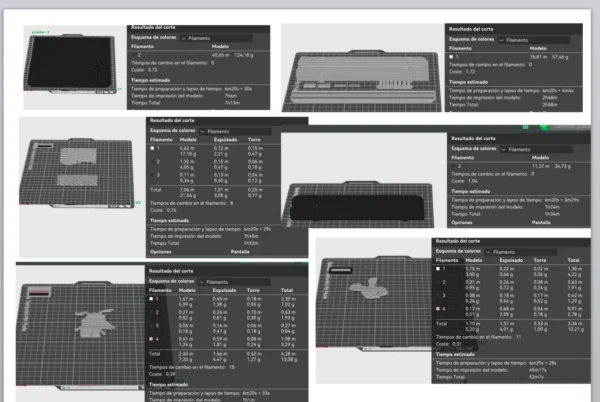The image size is (600, 402).
Task: Click the Torre column header in 15-changes panel
Action: (253, 290)
